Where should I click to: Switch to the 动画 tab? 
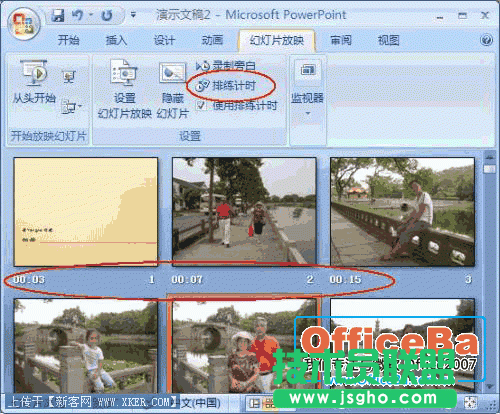(x=212, y=40)
